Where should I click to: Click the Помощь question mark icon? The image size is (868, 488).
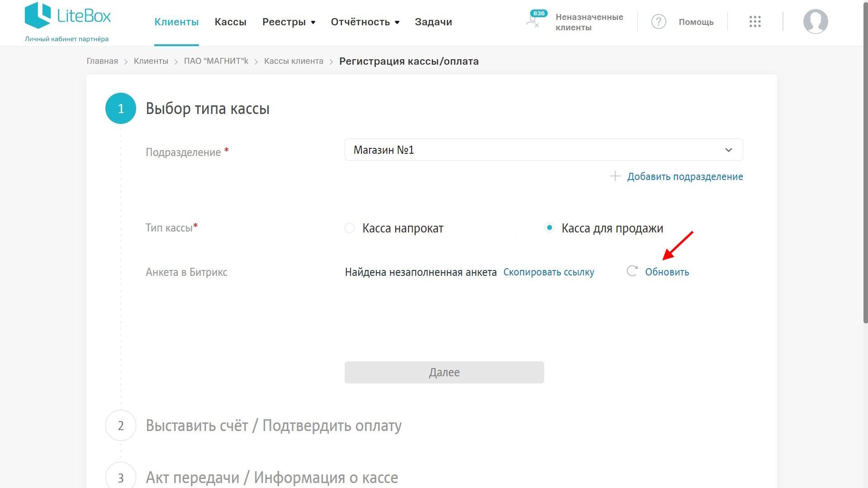tap(659, 22)
